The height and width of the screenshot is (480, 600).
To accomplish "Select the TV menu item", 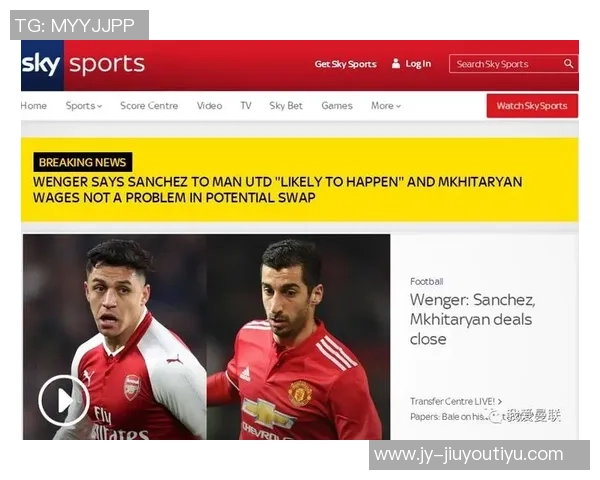I will [x=246, y=106].
